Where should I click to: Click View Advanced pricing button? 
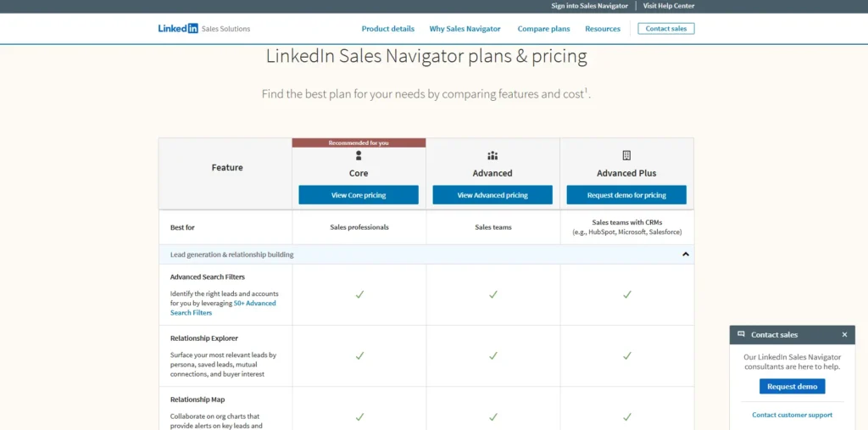(x=492, y=195)
